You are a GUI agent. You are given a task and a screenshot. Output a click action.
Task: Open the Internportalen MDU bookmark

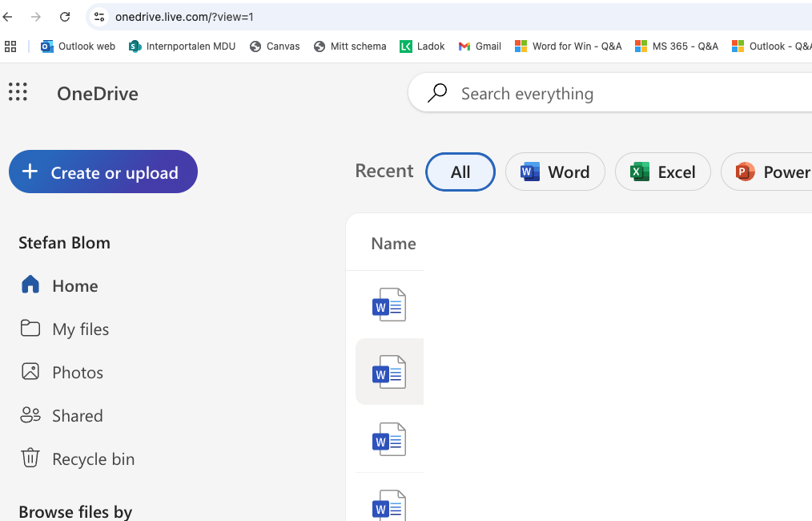click(x=182, y=46)
